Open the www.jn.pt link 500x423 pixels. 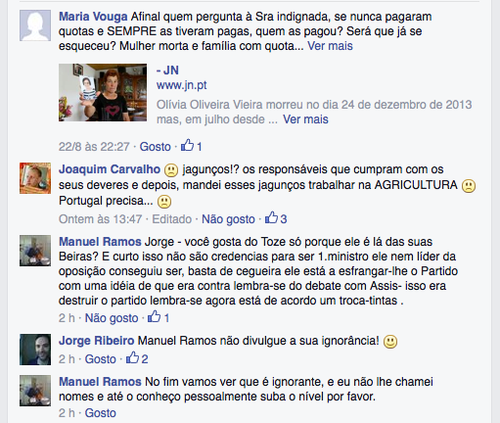pyautogui.click(x=182, y=85)
